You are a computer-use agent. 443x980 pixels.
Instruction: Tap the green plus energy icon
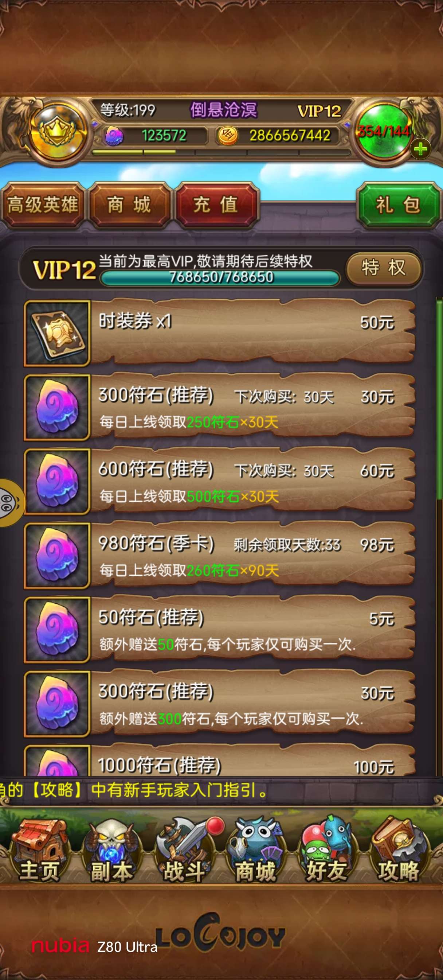pyautogui.click(x=420, y=149)
